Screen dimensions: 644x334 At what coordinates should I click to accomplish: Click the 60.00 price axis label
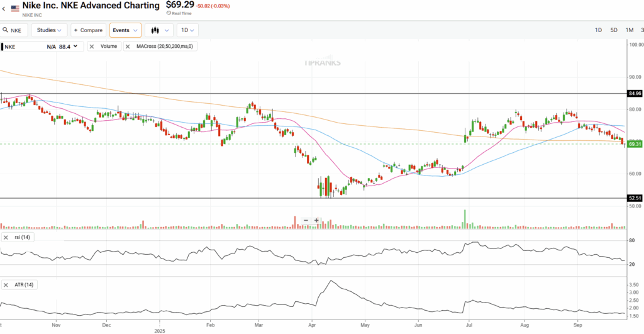[x=635, y=174]
